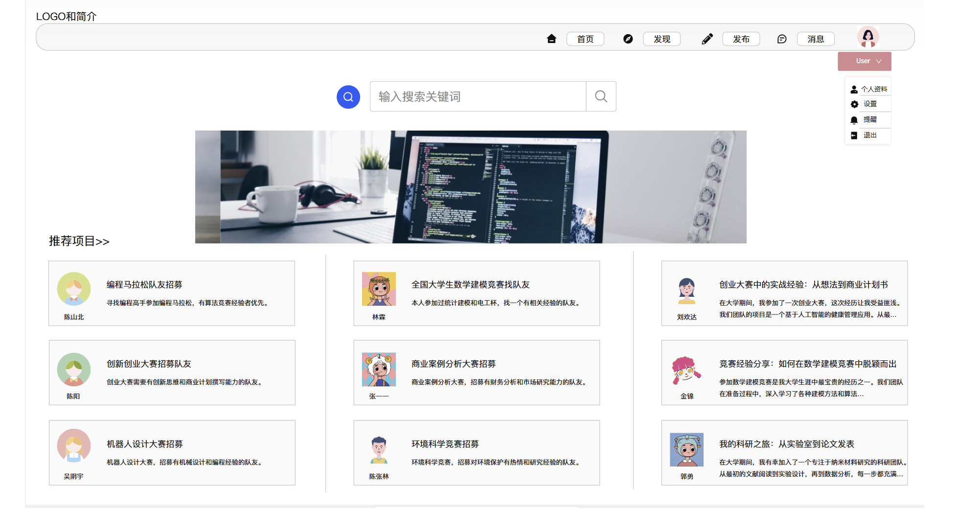Click 陈山北's avatar
This screenshot has width=980, height=510.
click(x=74, y=289)
